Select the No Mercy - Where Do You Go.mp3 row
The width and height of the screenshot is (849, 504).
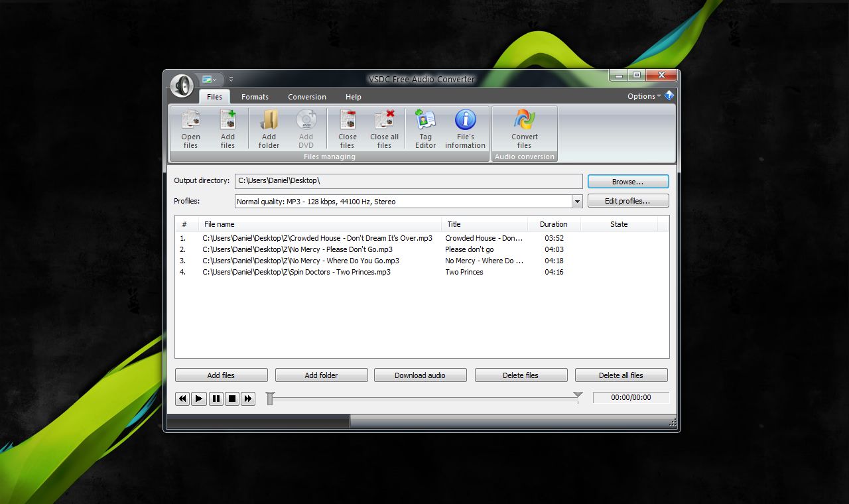[x=422, y=261]
